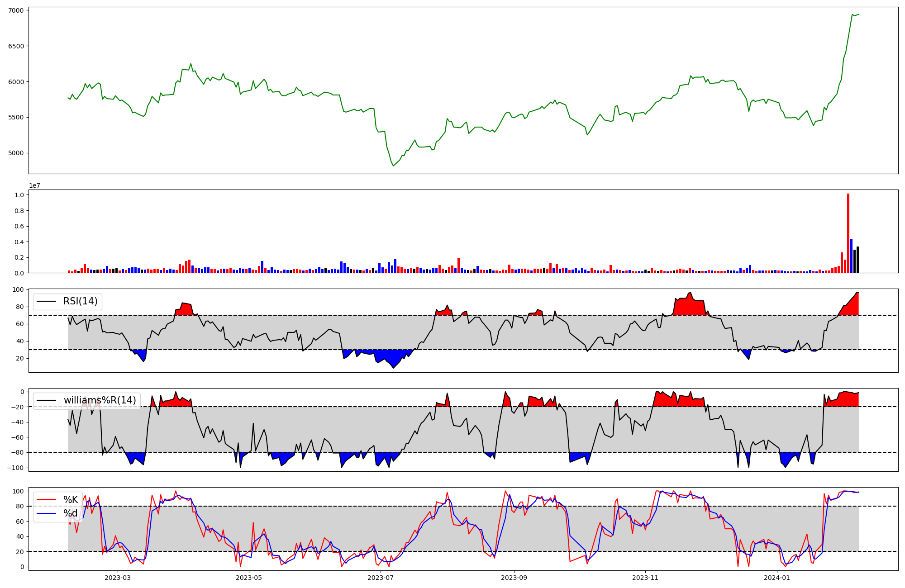Viewport: 905px width, 588px height.
Task: Click the blue %d legend line swatch
Action: (x=47, y=513)
